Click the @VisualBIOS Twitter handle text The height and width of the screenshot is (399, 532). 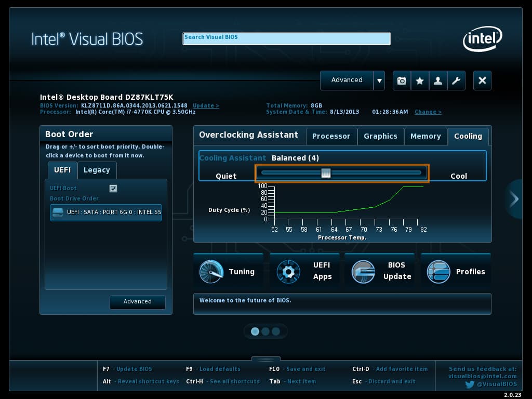point(497,384)
